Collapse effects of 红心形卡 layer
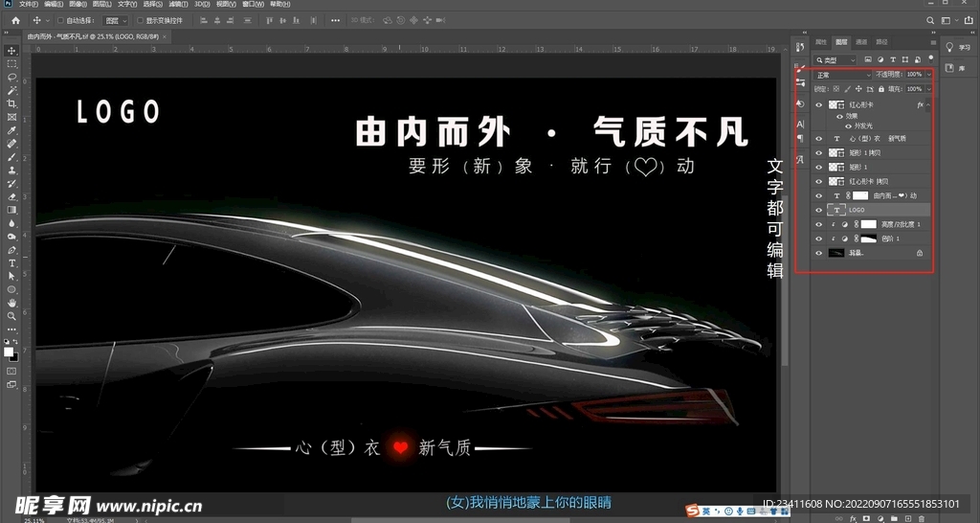Image resolution: width=980 pixels, height=523 pixels. [x=928, y=105]
